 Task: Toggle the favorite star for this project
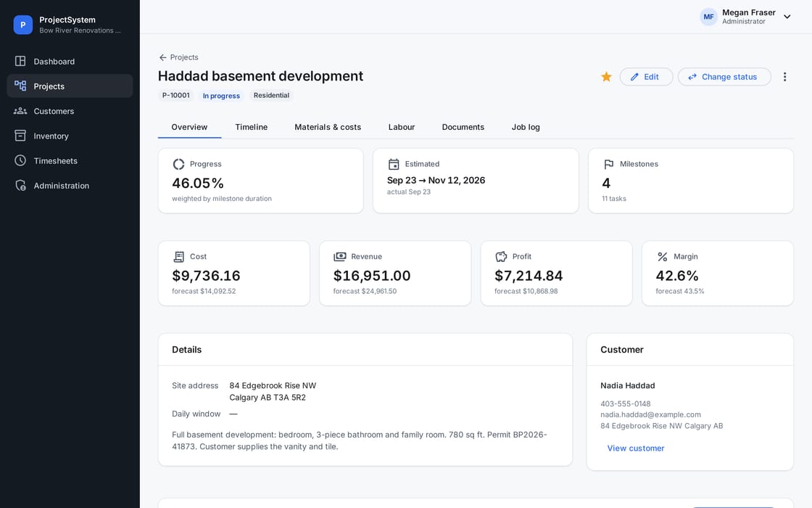pos(606,77)
